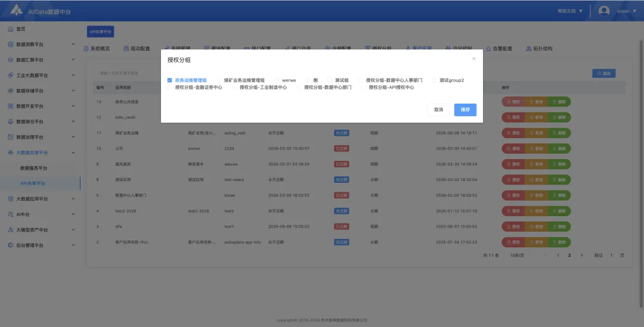Close the 授权分组 dialog with X
The image size is (644, 327).
tap(473, 59)
